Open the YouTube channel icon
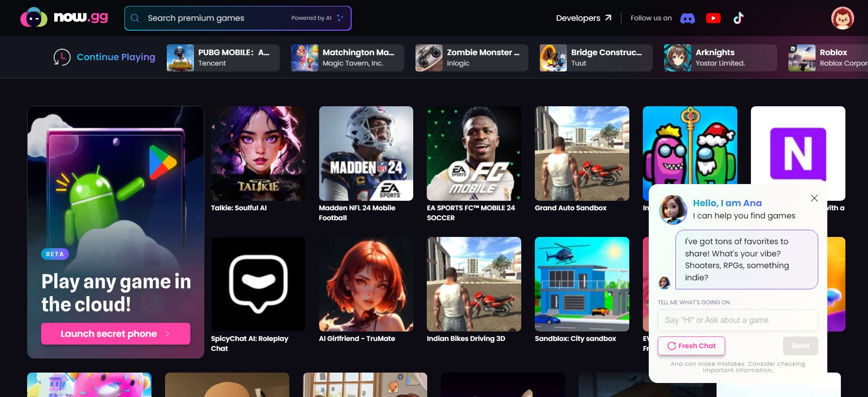The image size is (868, 397). tap(713, 18)
